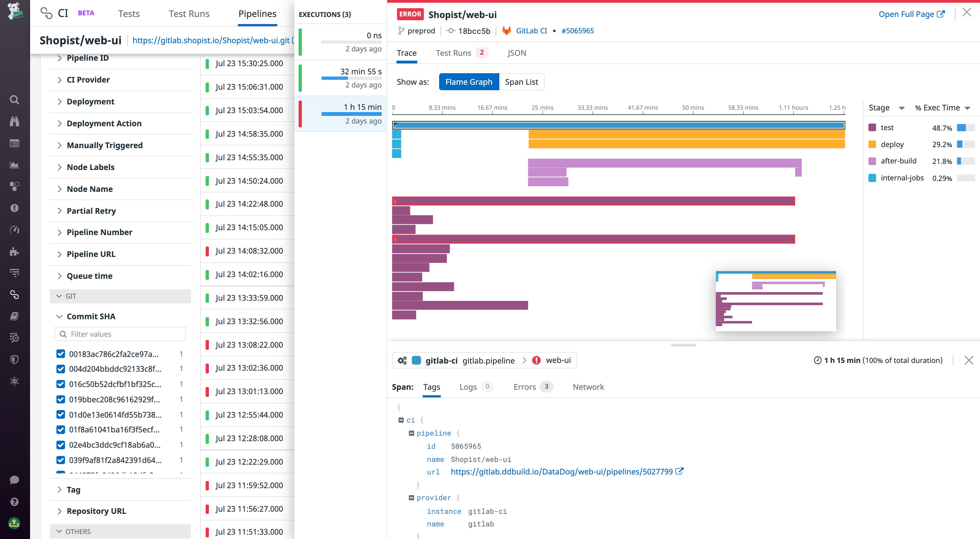Open the Security shield icon in sidebar
The height and width of the screenshot is (539, 980).
click(14, 359)
